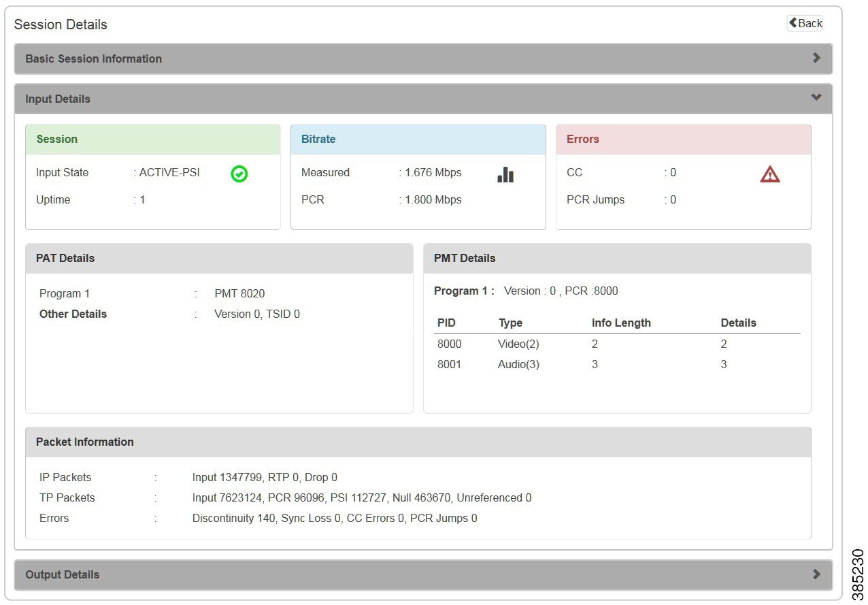The width and height of the screenshot is (868, 605).
Task: Click the PMT 8020 value in PAT Details
Action: [239, 293]
